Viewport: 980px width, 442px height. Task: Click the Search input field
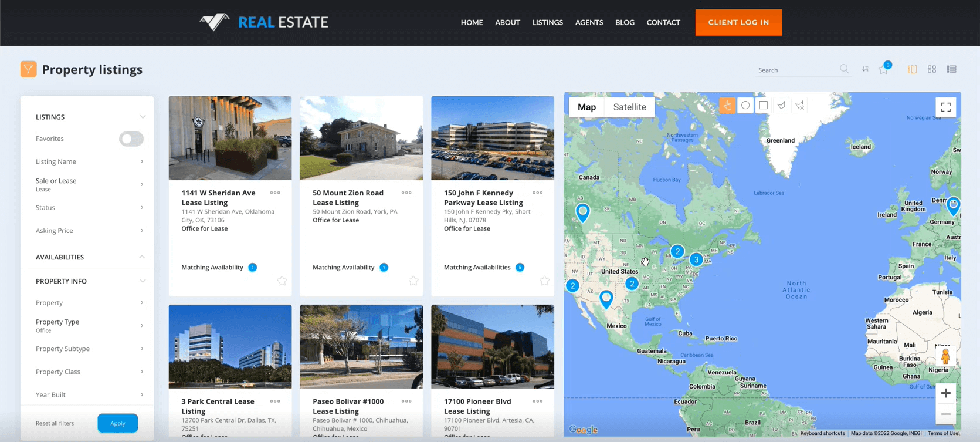796,70
